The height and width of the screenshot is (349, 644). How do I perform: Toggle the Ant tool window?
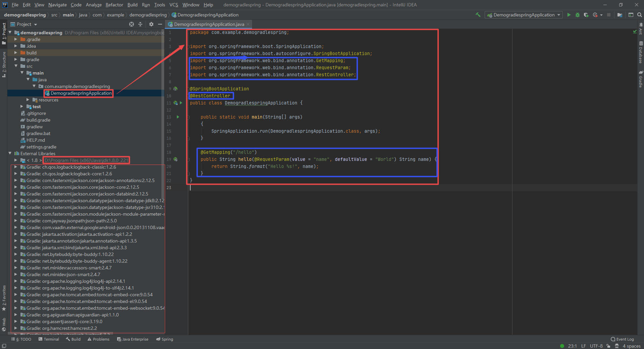641,29
